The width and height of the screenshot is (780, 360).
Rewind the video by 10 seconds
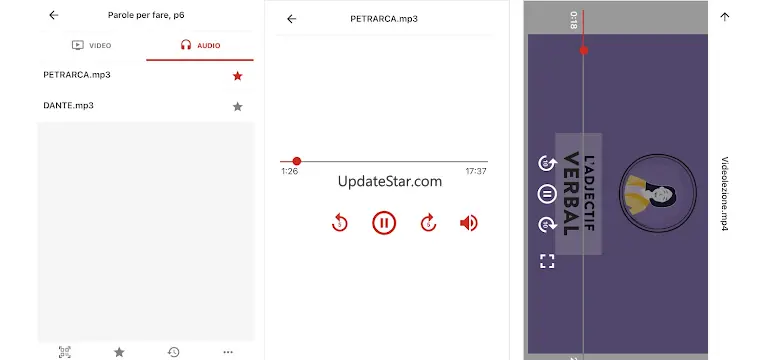click(547, 163)
